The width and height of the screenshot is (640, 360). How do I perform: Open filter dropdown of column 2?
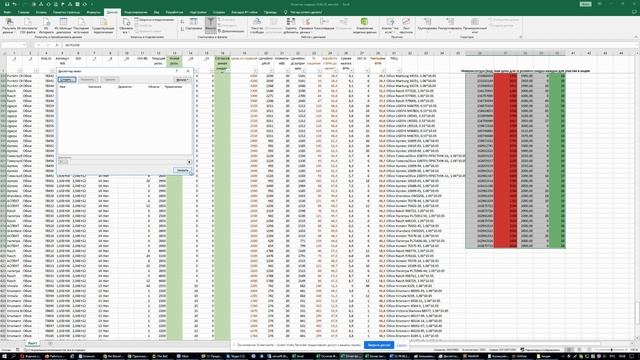tap(36, 71)
